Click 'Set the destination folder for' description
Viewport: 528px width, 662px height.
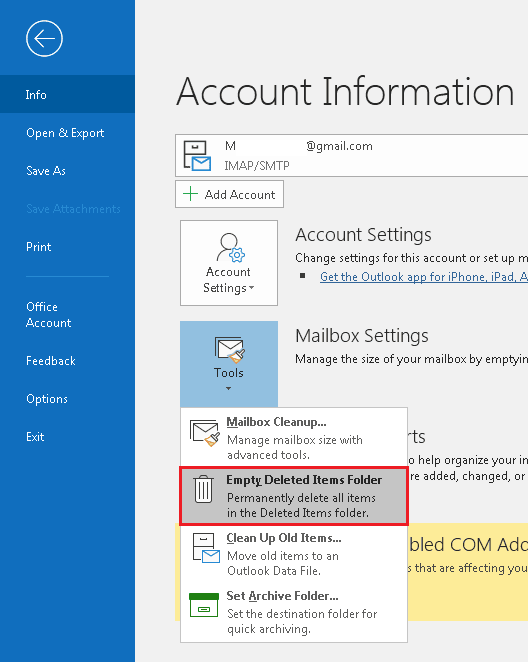coord(302,613)
